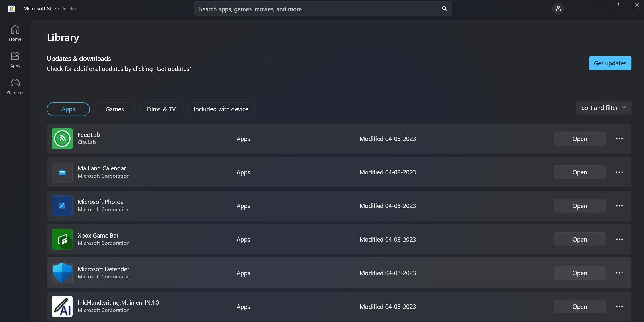
Task: Open Xbox Game Bar app
Action: tap(580, 239)
